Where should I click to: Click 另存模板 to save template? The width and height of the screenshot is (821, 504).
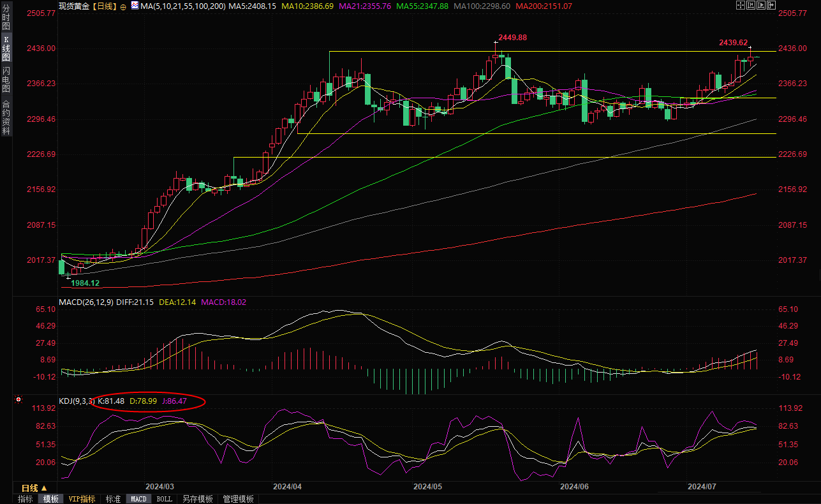click(197, 499)
